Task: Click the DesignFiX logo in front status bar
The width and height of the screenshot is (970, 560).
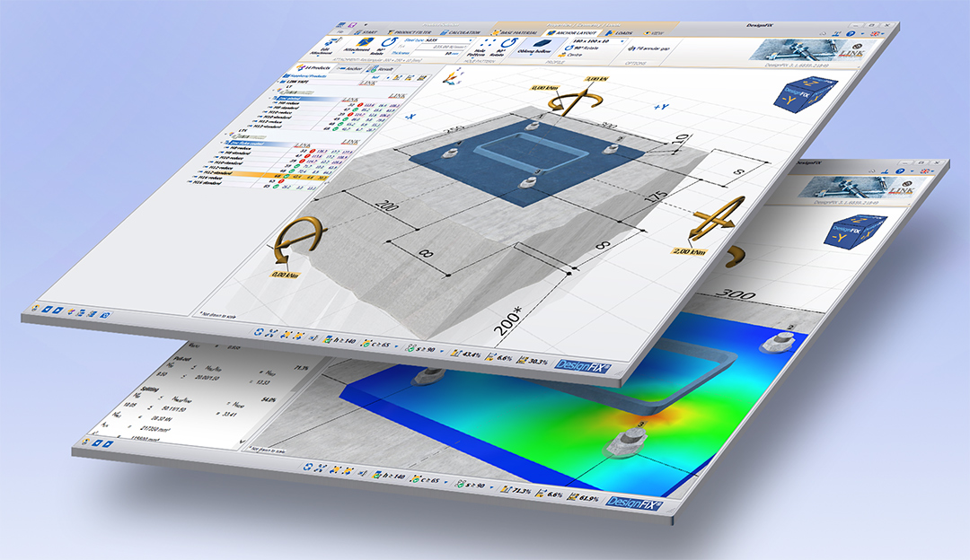Action: coord(584,366)
